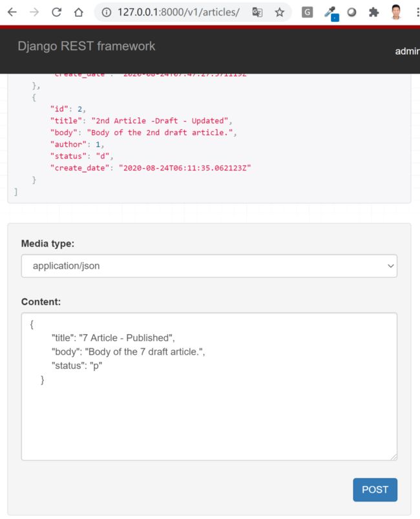Go back with the browser back arrow
Image resolution: width=420 pixels, height=519 pixels.
(x=12, y=12)
